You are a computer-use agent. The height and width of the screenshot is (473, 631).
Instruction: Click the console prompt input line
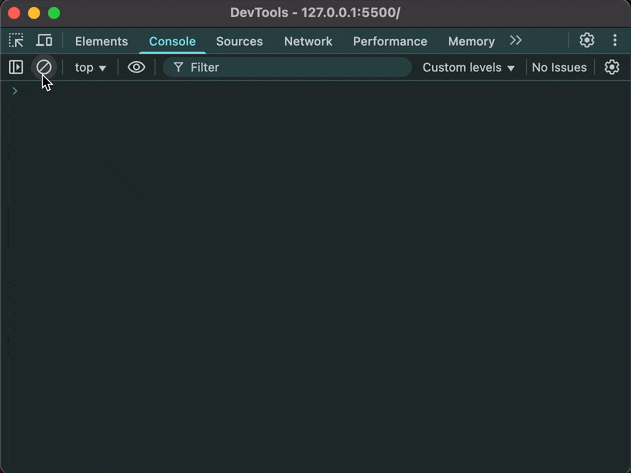(x=300, y=91)
